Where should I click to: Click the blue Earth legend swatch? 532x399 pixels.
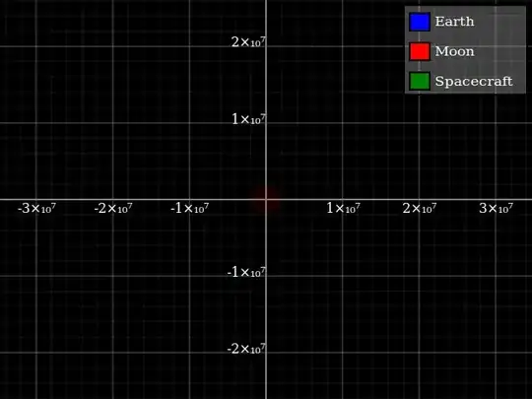coord(420,22)
